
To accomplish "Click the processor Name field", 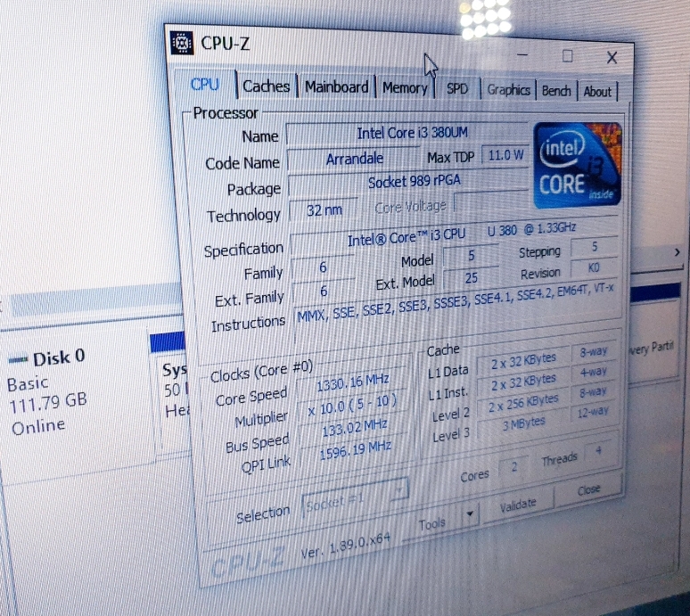I will click(410, 134).
